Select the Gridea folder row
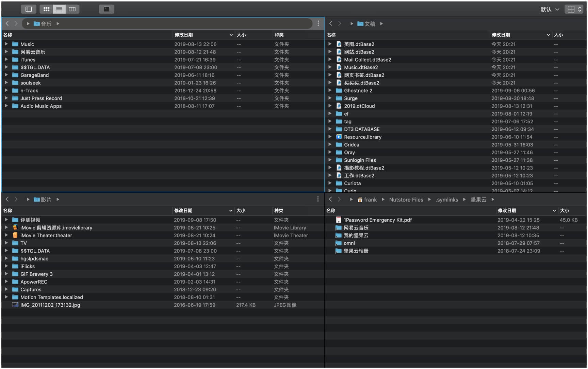Screen dimensions: 588x369 point(456,145)
